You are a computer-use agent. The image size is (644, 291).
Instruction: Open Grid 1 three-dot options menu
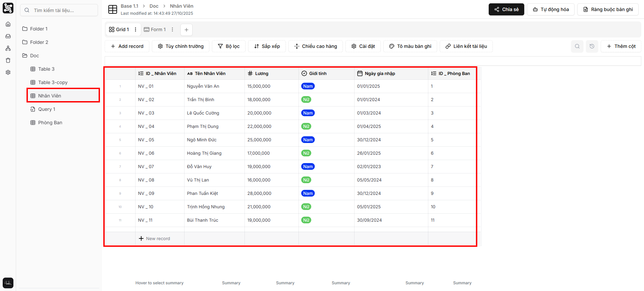click(136, 29)
